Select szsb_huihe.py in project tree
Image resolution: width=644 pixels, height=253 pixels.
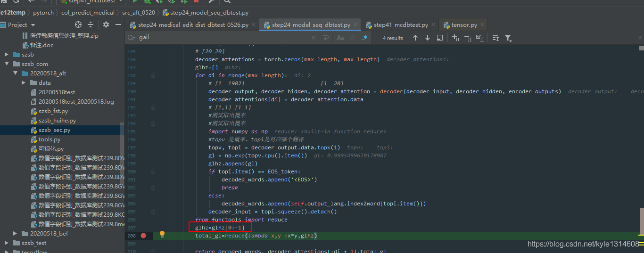[57, 121]
